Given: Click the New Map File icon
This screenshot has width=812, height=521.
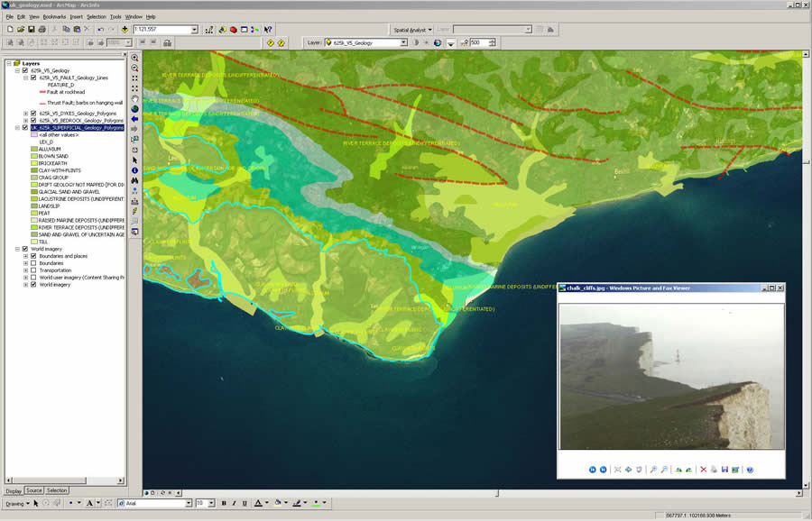Looking at the screenshot, I should click(x=10, y=30).
